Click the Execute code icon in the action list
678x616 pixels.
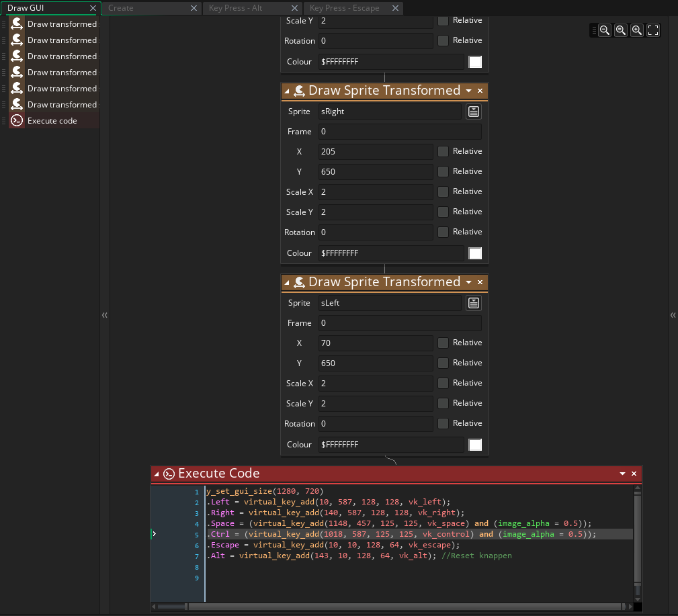tap(17, 121)
